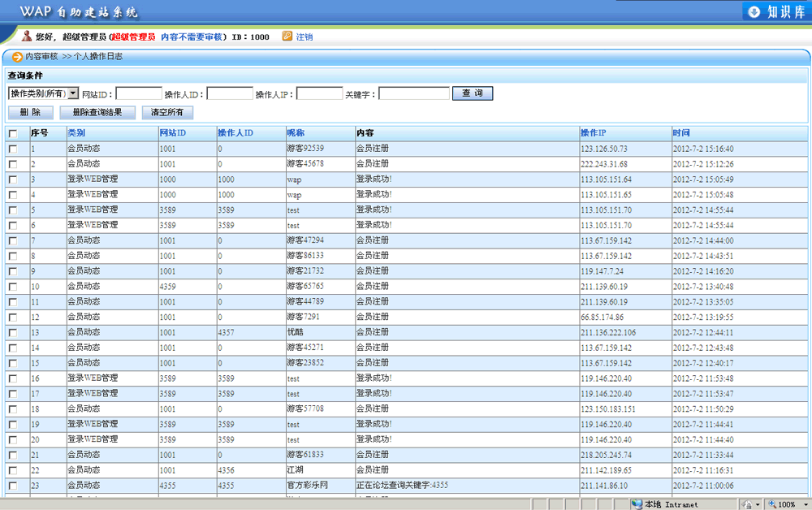Click 网站ID 4359 in row 10

168,287
